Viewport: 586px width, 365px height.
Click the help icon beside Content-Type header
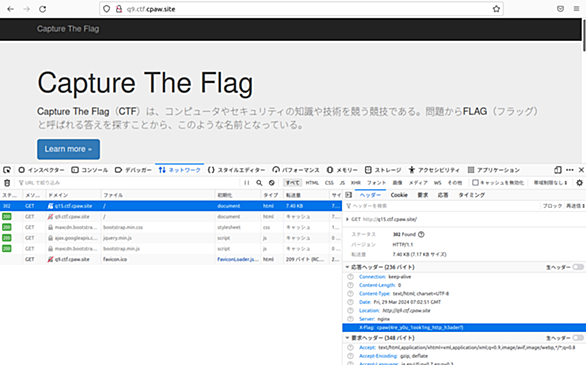pos(350,294)
